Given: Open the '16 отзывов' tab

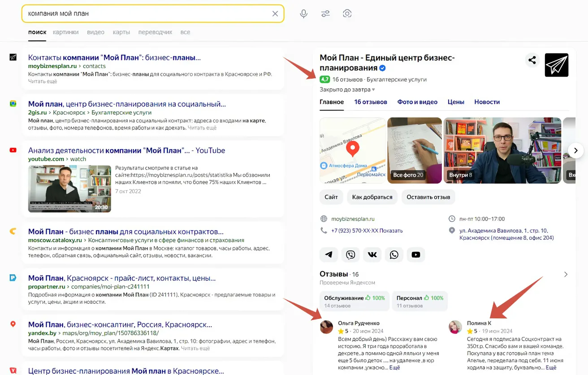Looking at the screenshot, I should (371, 102).
